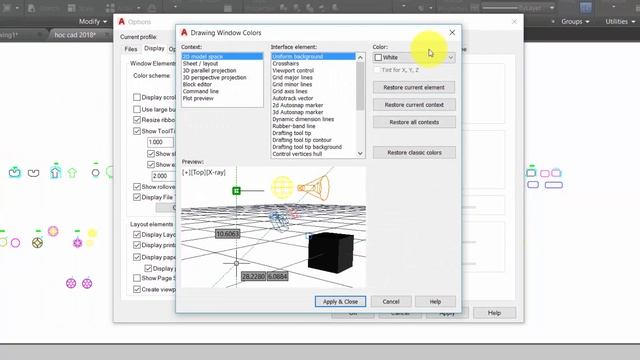640x360 pixels.
Task: Select Drafting tool tip contour element
Action: click(x=313, y=140)
